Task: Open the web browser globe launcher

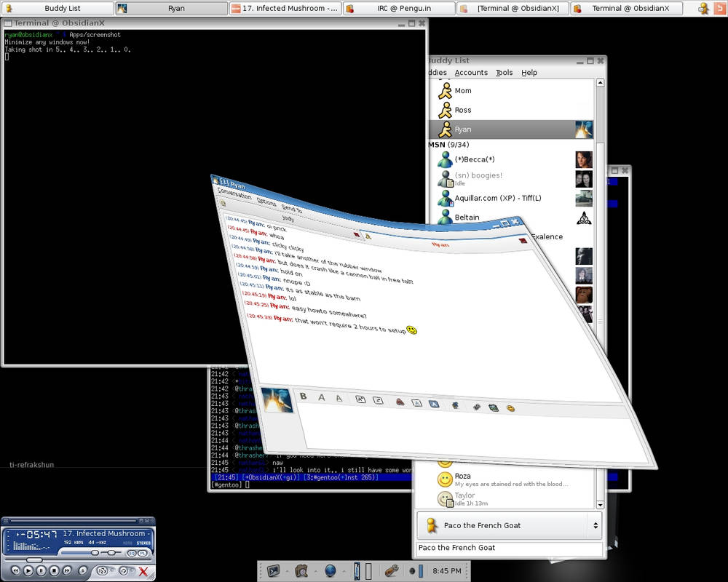Action: 330,571
